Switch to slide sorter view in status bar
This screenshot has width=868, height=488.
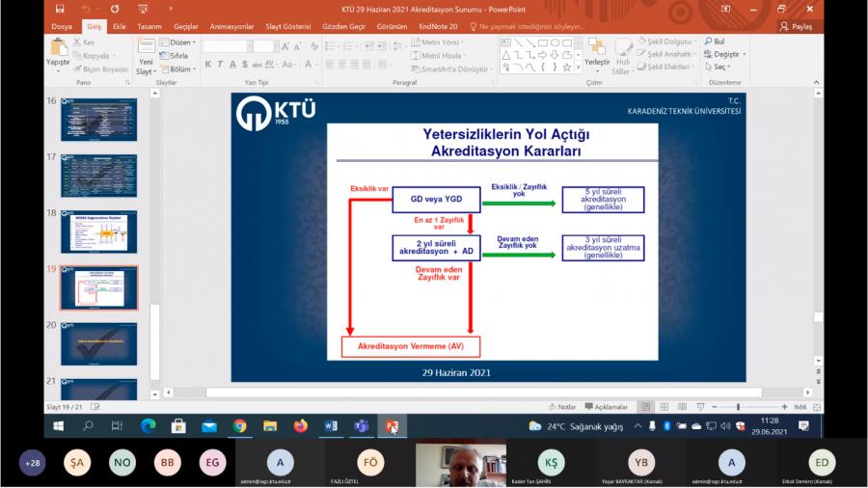click(665, 407)
